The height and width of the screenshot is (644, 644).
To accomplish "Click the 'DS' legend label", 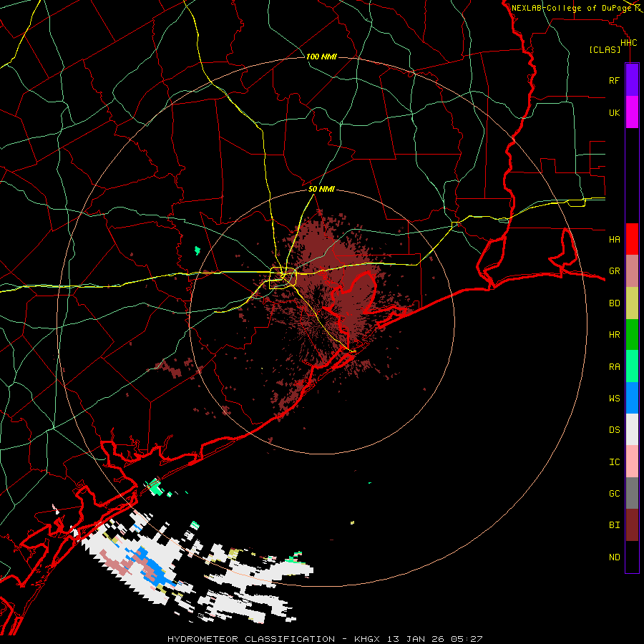I will [x=614, y=430].
